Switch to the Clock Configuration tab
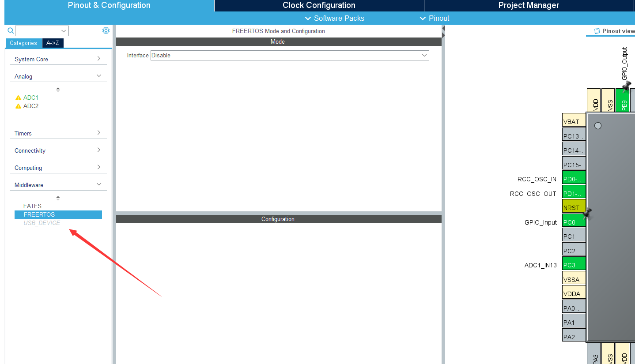 pos(319,5)
